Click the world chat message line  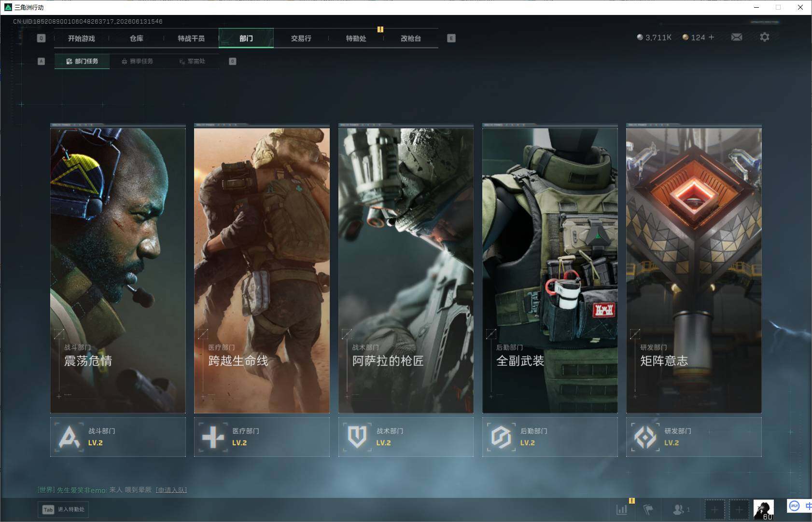pyautogui.click(x=112, y=490)
